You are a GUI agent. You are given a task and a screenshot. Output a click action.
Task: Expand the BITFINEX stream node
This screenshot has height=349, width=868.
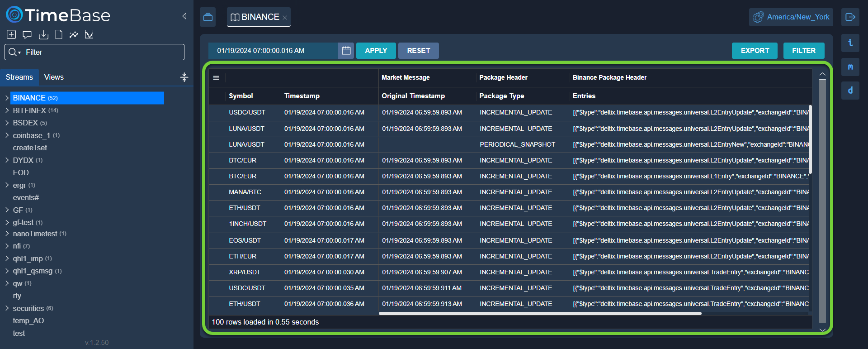click(7, 110)
